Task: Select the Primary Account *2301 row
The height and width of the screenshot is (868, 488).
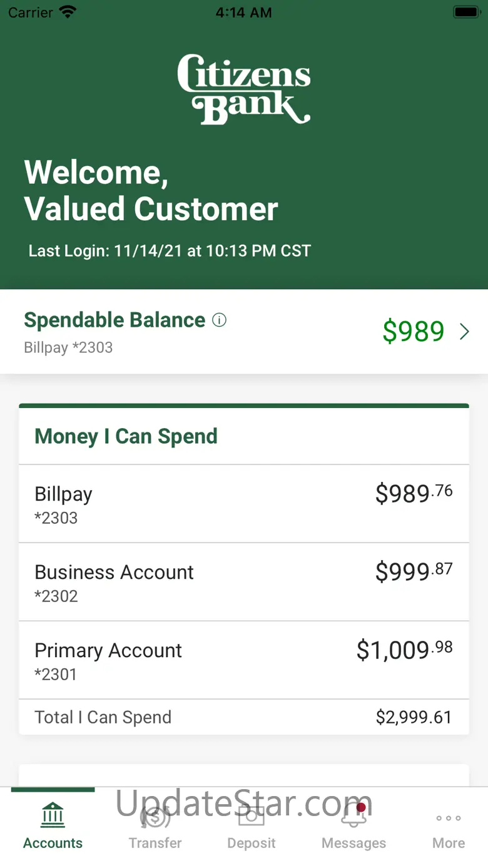Action: coord(244,660)
